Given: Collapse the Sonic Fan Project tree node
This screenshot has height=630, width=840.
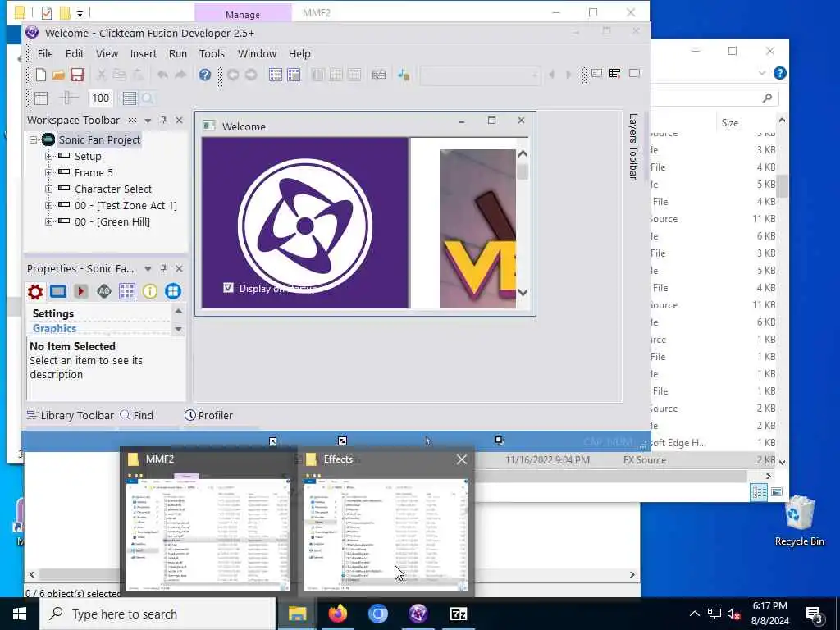Looking at the screenshot, I should 33,139.
